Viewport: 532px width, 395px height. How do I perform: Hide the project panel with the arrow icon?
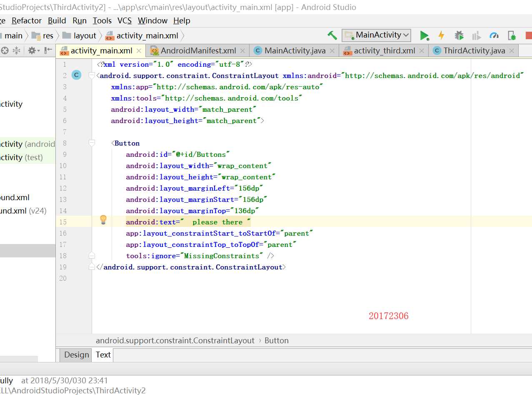click(x=49, y=50)
